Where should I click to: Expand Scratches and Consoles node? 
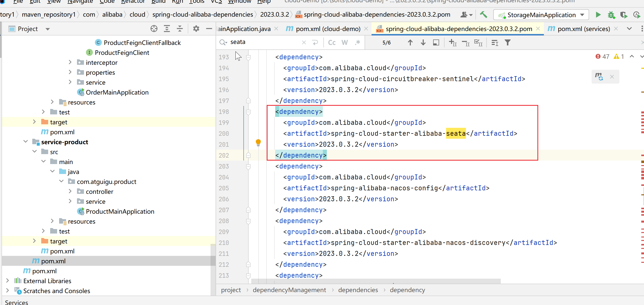click(x=7, y=290)
